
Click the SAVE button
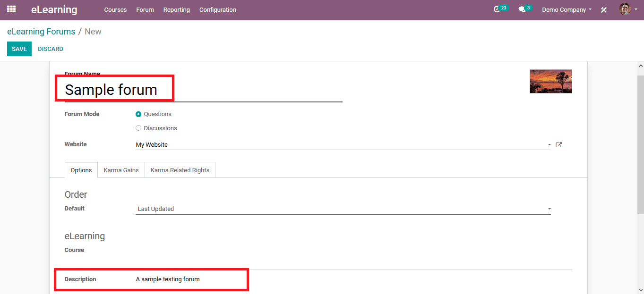pos(19,49)
